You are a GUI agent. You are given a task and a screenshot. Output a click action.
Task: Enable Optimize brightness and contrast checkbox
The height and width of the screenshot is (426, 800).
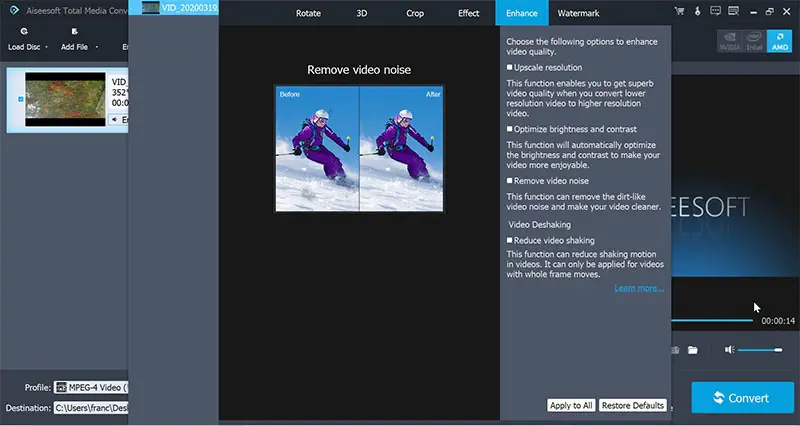509,129
